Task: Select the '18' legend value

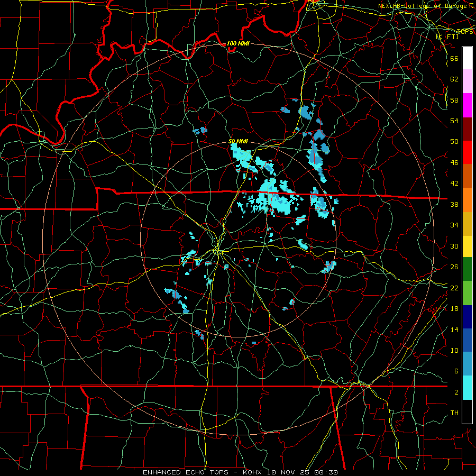Action: [x=454, y=309]
